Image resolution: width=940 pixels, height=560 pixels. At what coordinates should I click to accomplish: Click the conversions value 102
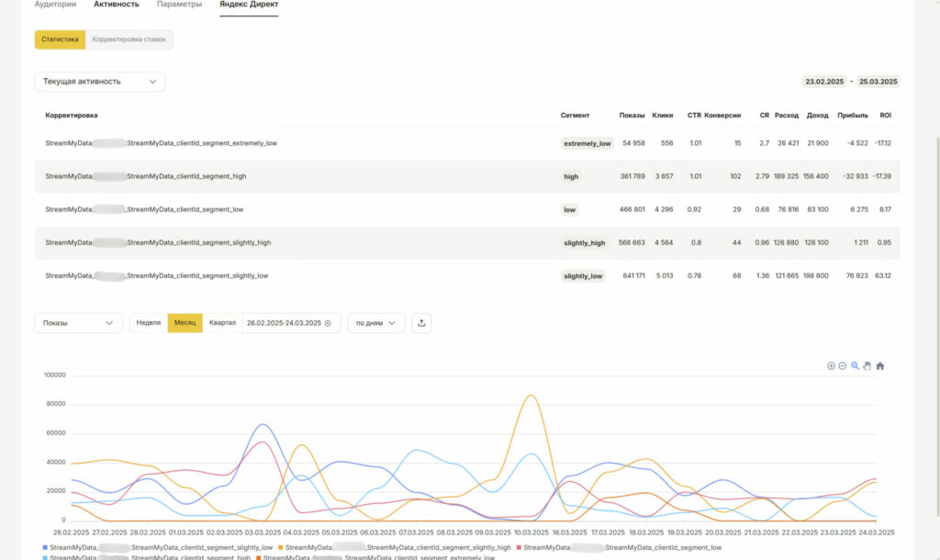(735, 176)
